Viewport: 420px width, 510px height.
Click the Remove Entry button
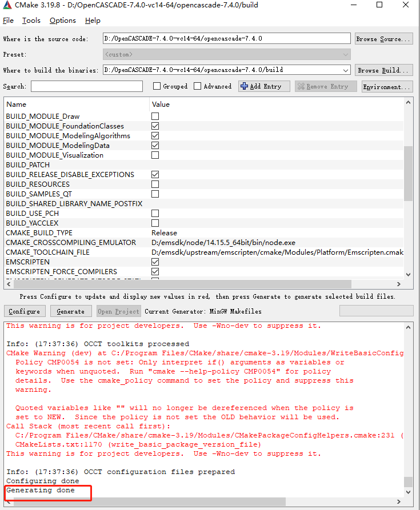(x=326, y=86)
